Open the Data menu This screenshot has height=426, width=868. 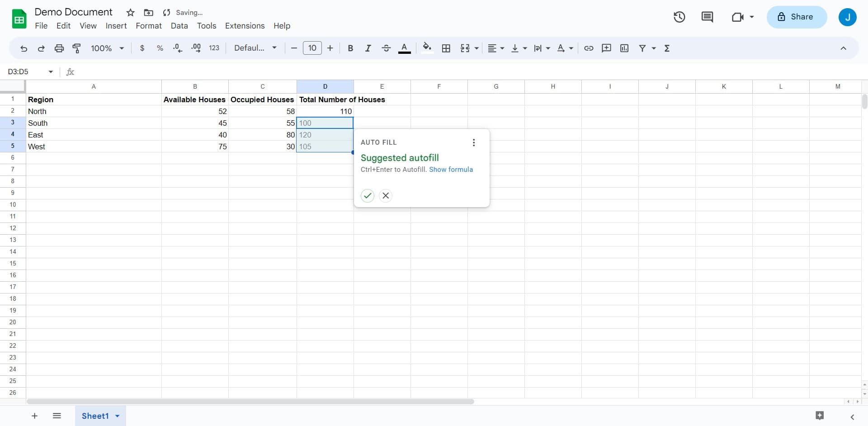pyautogui.click(x=179, y=26)
